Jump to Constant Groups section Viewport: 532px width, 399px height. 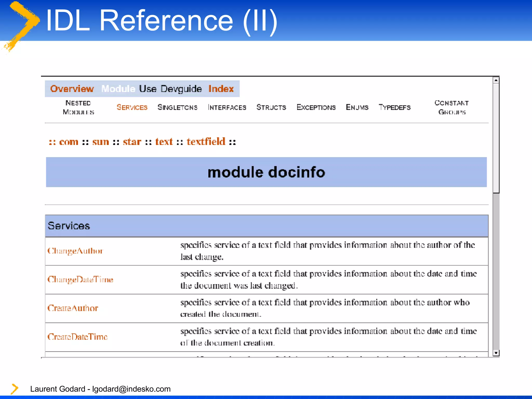pos(452,107)
